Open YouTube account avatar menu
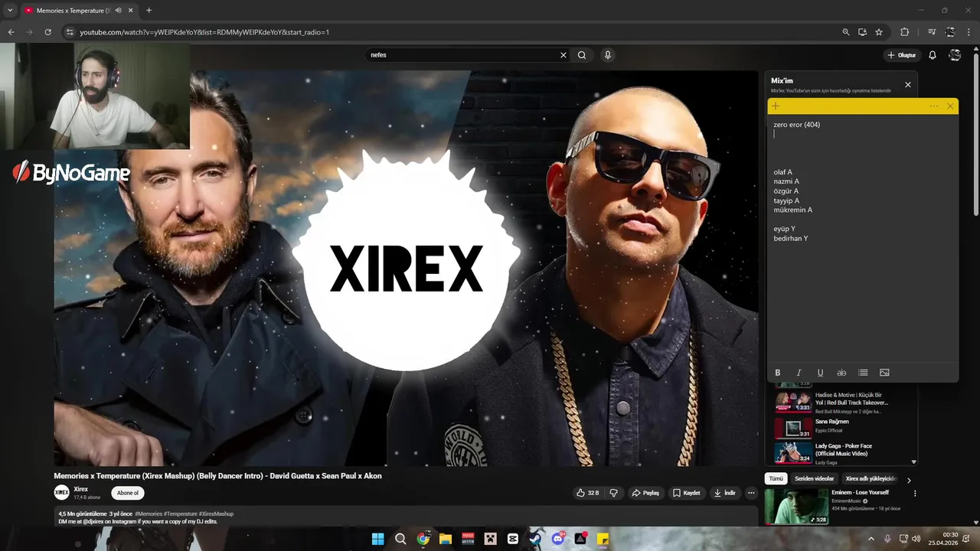Screen dimensions: 980x551 (x=955, y=55)
